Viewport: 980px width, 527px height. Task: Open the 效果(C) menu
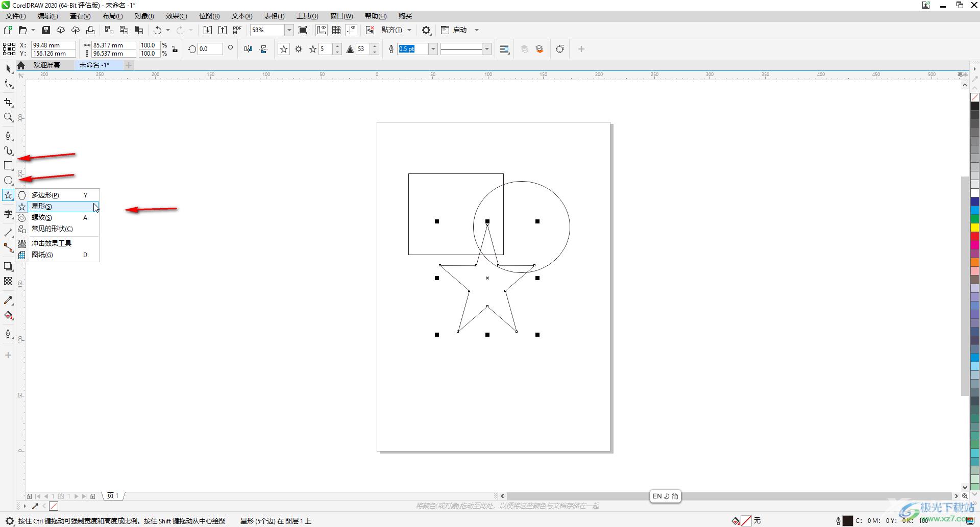[x=176, y=16]
